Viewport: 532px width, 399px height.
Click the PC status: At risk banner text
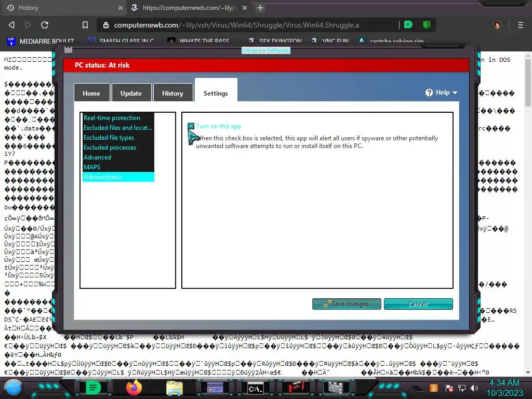102,65
